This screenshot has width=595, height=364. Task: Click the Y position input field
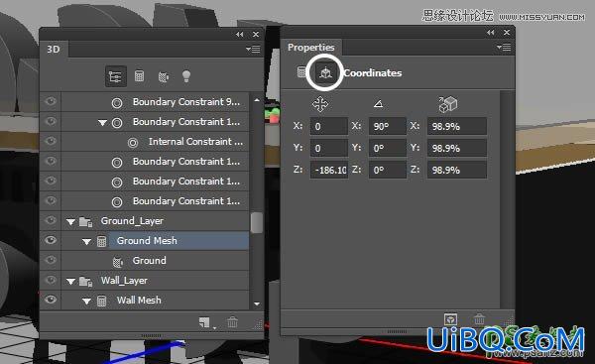(329, 148)
